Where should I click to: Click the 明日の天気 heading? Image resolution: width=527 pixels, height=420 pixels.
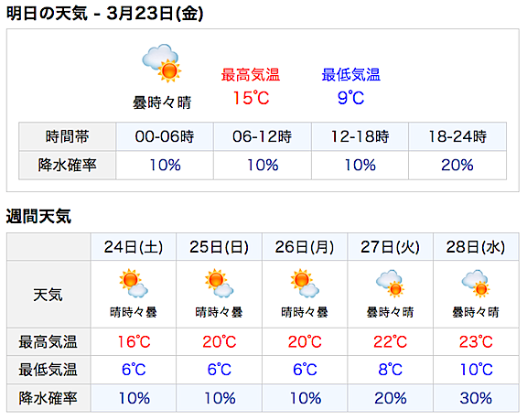[47, 14]
